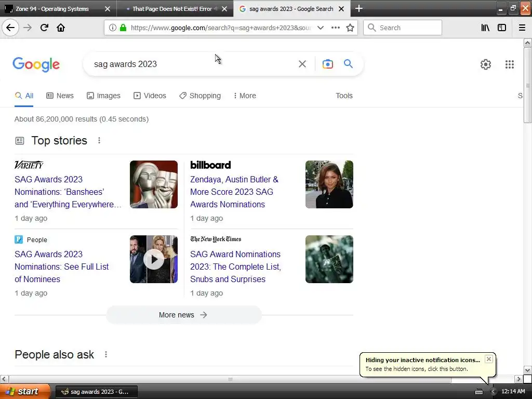The width and height of the screenshot is (532, 399).
Task: Switch to Videos results tab
Action: pyautogui.click(x=150, y=96)
